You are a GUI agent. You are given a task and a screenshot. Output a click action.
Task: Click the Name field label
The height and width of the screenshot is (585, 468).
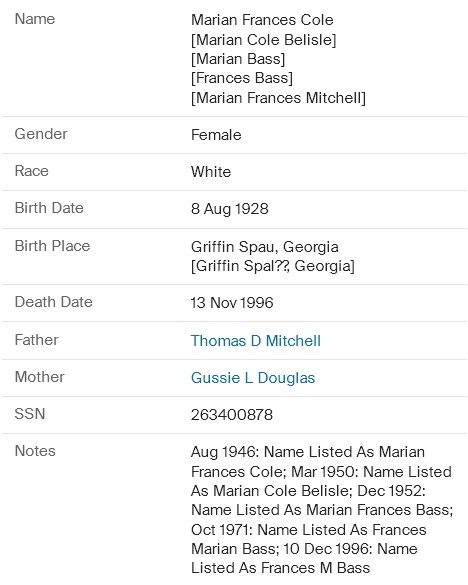click(x=35, y=19)
